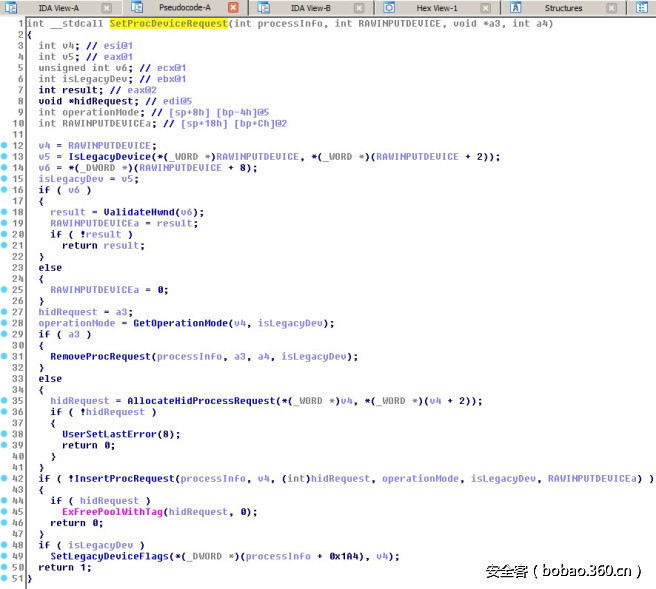The height and width of the screenshot is (589, 656).
Task: Click the RemoveProcRequest function call
Action: point(100,356)
